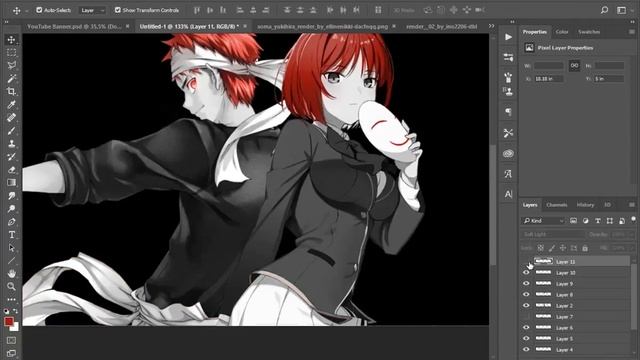The height and width of the screenshot is (360, 640).
Task: Switch to YouTube Banner.psd document tab
Action: (74, 26)
